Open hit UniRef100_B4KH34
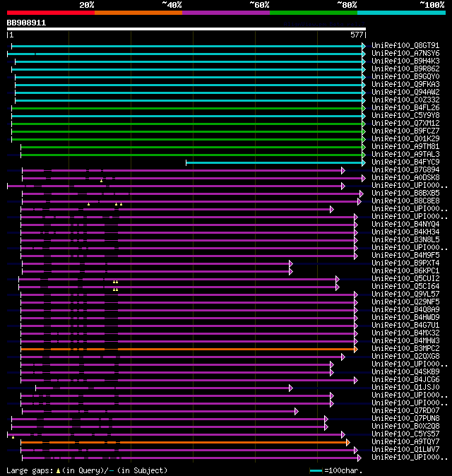Screen dimensions: 452x476 pos(405,232)
